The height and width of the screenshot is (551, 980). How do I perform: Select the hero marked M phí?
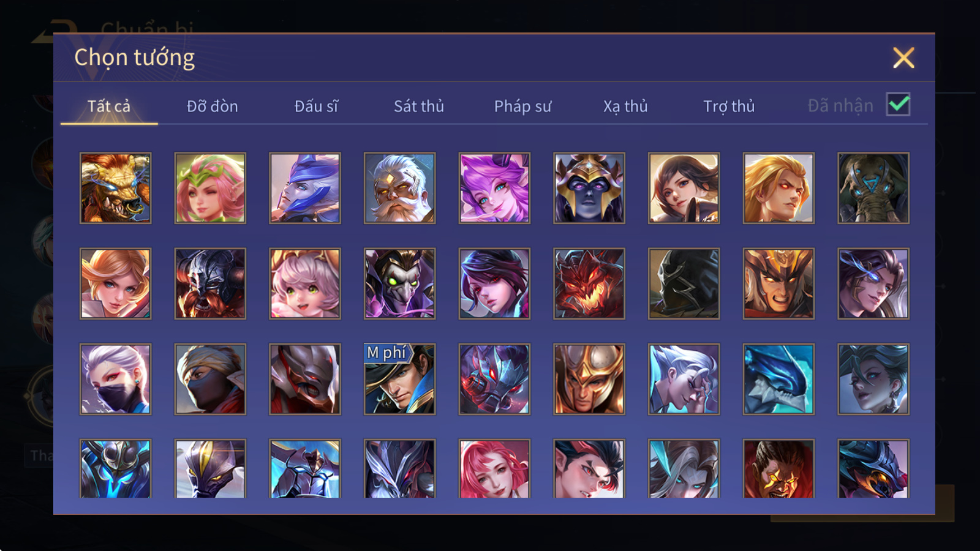coord(399,379)
